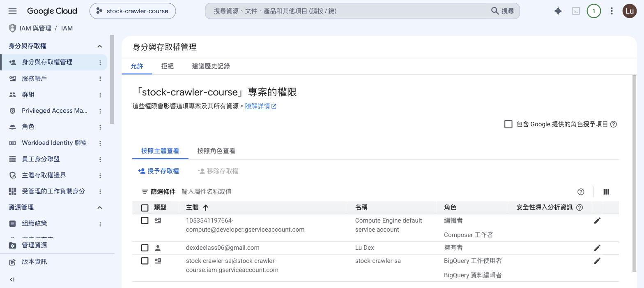Open more options for 角色
Screen dimensions: 644x288
(100, 127)
